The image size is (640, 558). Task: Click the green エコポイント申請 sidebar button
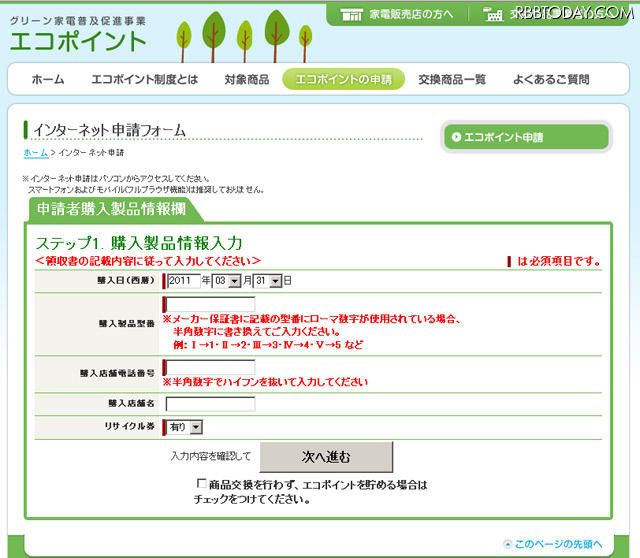(x=527, y=137)
